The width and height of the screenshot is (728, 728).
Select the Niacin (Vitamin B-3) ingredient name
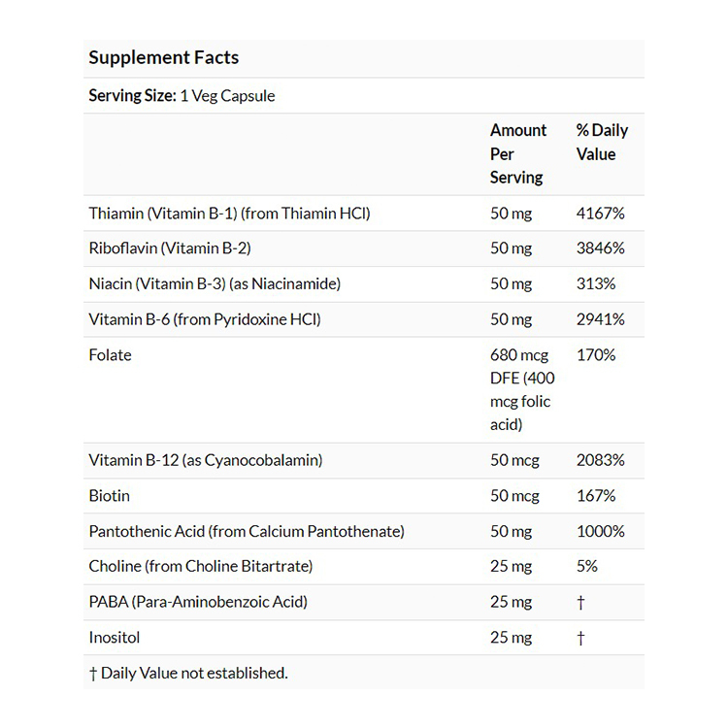(215, 283)
